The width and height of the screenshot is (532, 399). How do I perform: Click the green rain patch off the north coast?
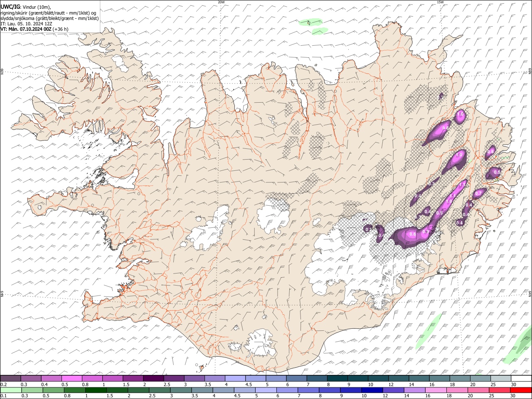[x=311, y=22]
